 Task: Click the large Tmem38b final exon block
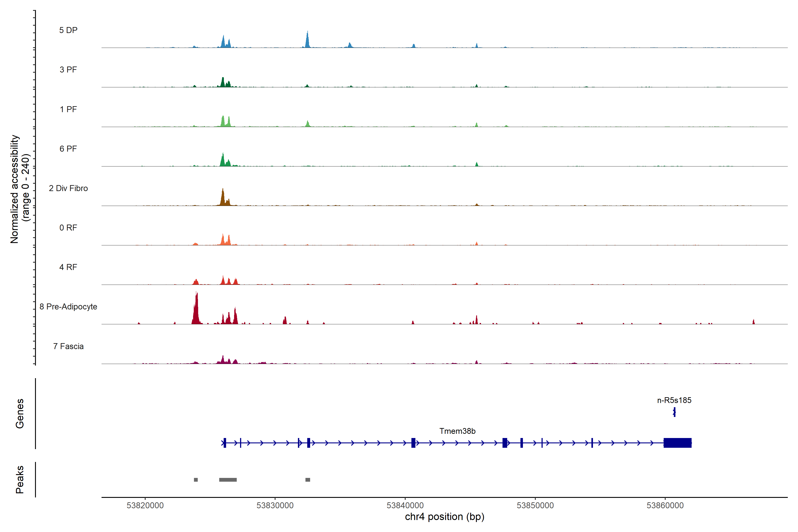[677, 443]
